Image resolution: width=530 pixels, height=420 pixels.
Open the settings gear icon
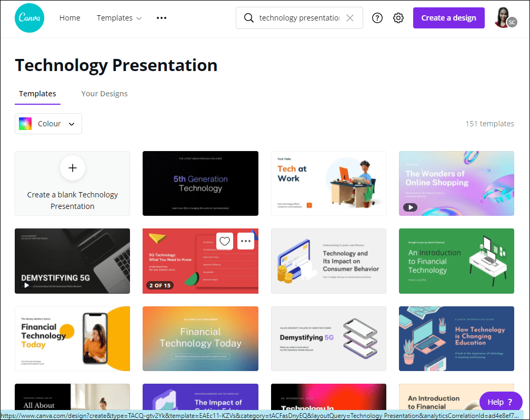[398, 17]
